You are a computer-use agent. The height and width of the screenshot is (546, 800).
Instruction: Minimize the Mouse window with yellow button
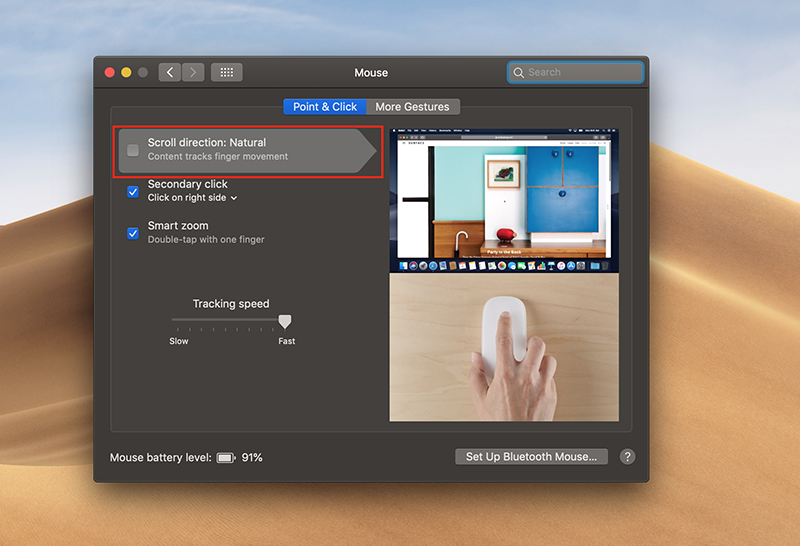tap(126, 73)
